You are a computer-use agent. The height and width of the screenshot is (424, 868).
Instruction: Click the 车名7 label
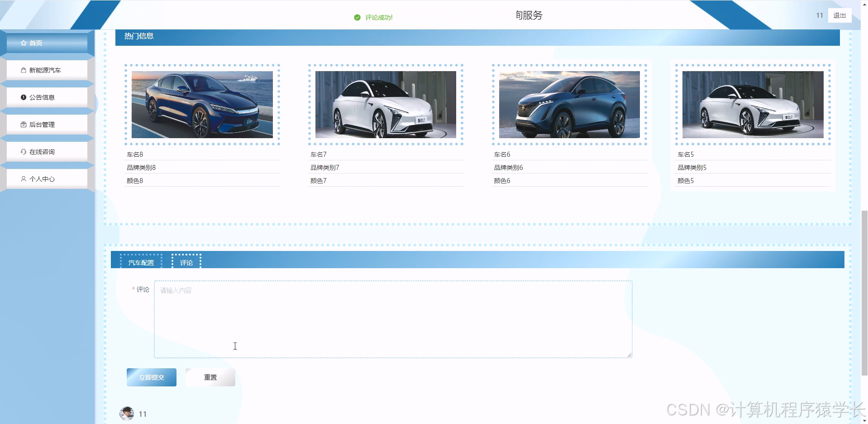(319, 154)
